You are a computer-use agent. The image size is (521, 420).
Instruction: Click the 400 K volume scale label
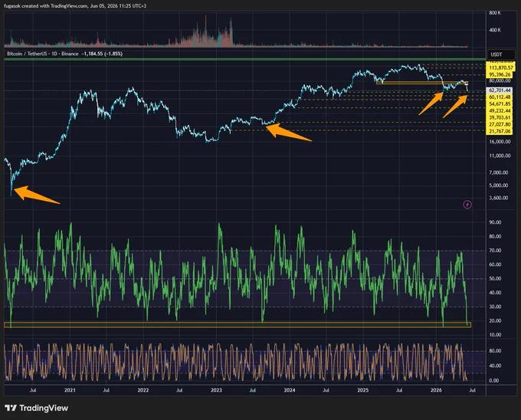495,30
